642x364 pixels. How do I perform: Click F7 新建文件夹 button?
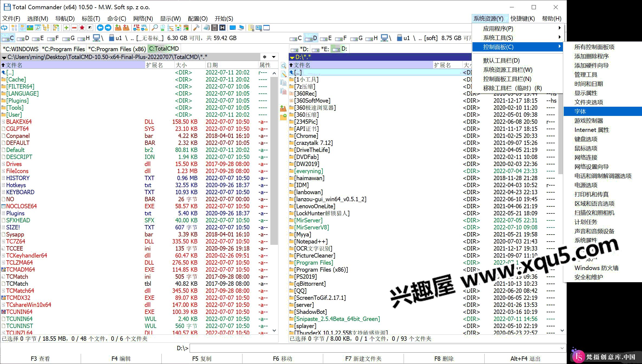[x=363, y=359]
